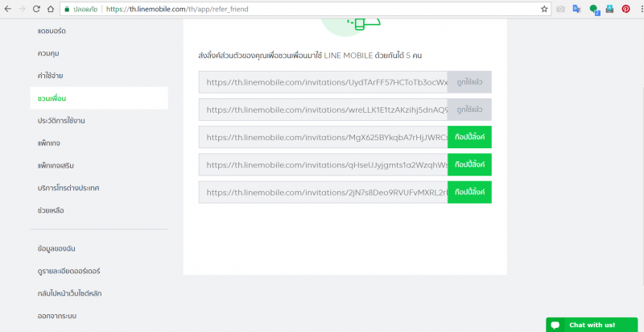Bookmark this page with the star icon

(x=544, y=9)
